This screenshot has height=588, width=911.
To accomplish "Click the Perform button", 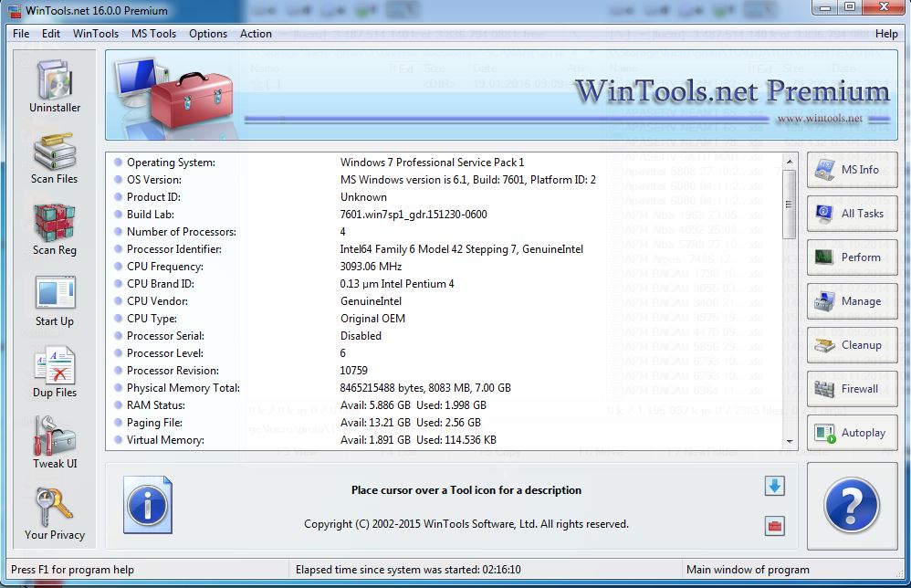I will (x=852, y=257).
